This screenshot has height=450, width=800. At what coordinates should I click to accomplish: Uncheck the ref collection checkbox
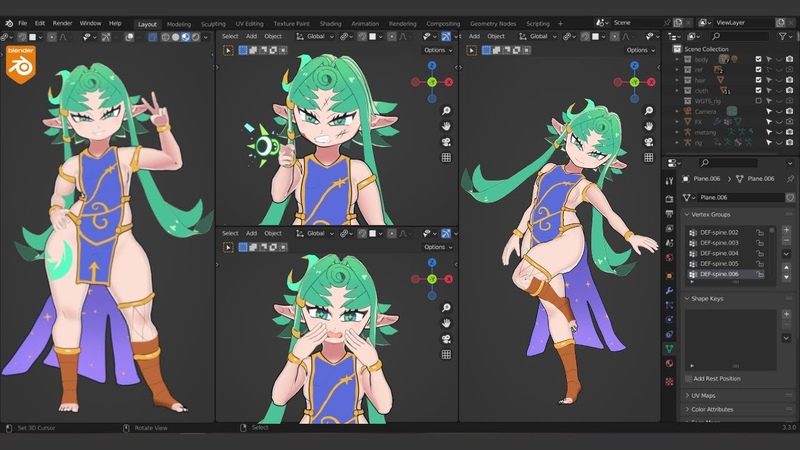coord(758,69)
